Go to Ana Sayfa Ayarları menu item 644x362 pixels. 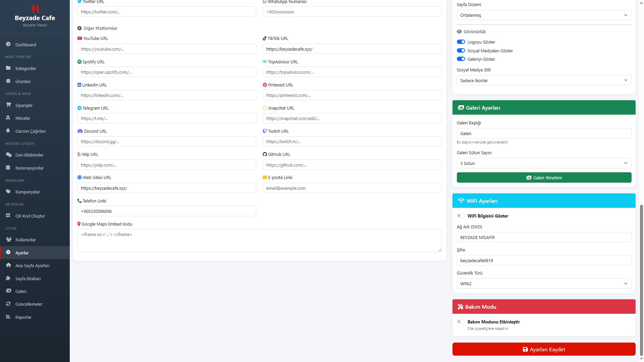coord(32,265)
